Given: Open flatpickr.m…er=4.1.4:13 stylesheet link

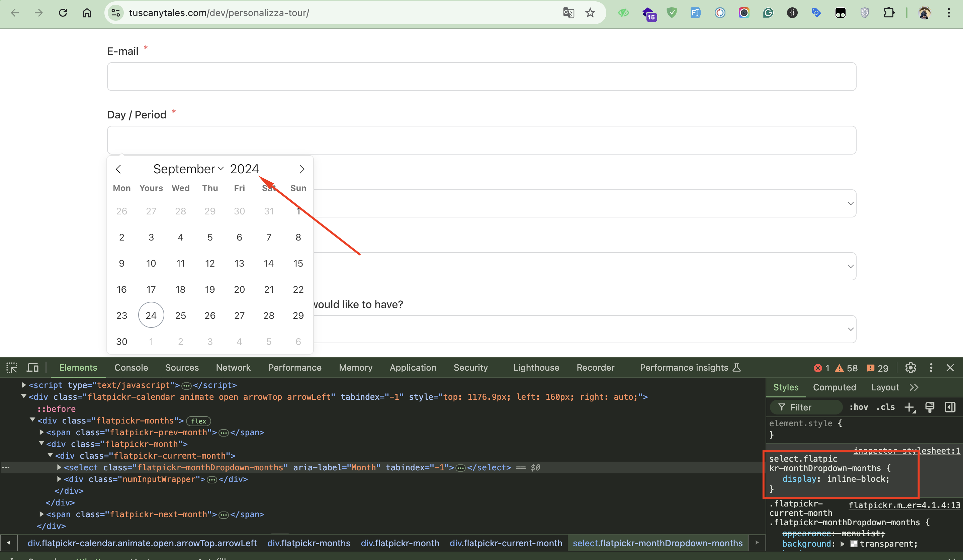Looking at the screenshot, I should (x=904, y=505).
